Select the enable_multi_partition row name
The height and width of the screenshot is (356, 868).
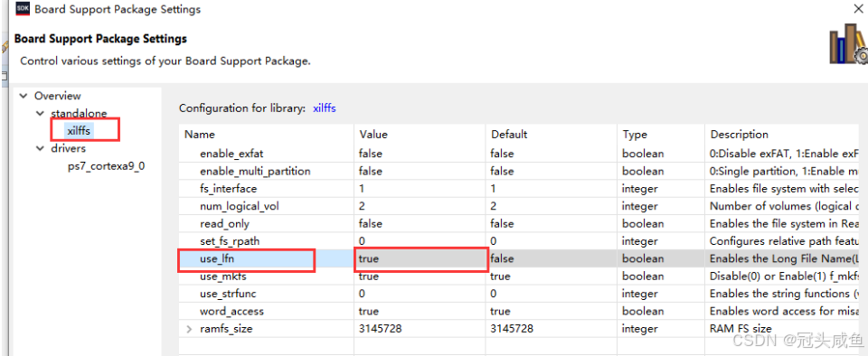[255, 171]
